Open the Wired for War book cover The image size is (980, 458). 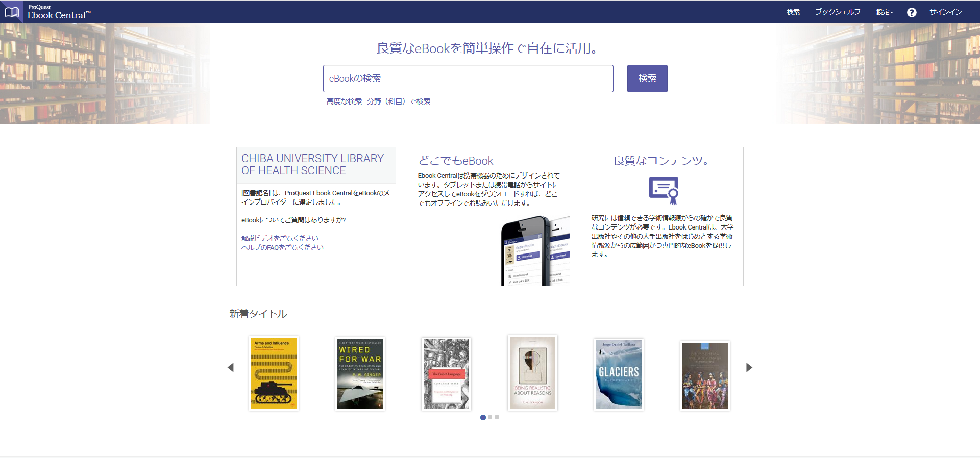360,374
